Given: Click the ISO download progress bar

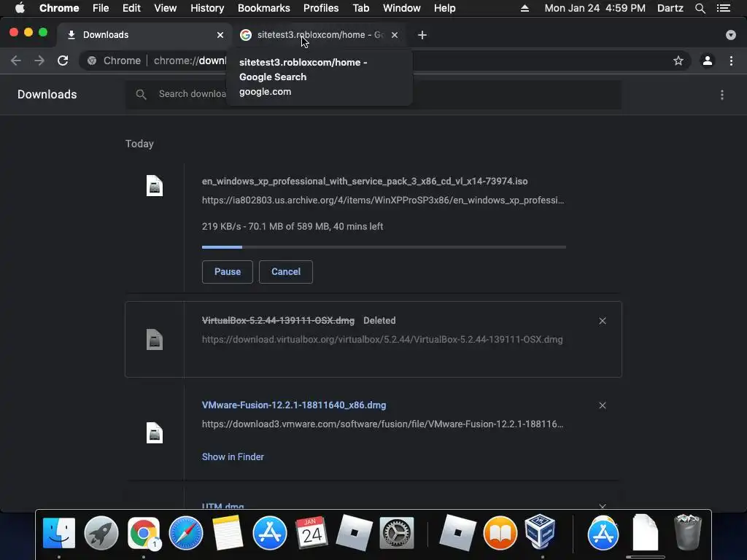Looking at the screenshot, I should (x=384, y=247).
